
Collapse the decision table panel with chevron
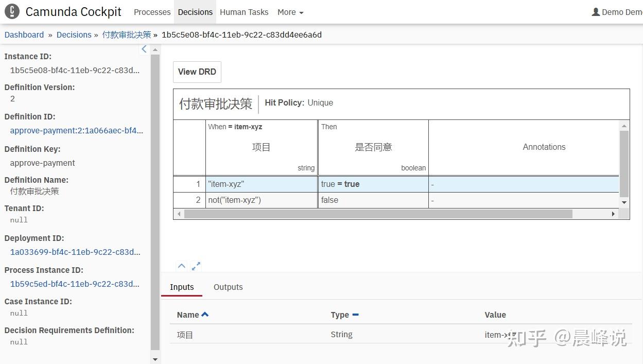pyautogui.click(x=181, y=266)
